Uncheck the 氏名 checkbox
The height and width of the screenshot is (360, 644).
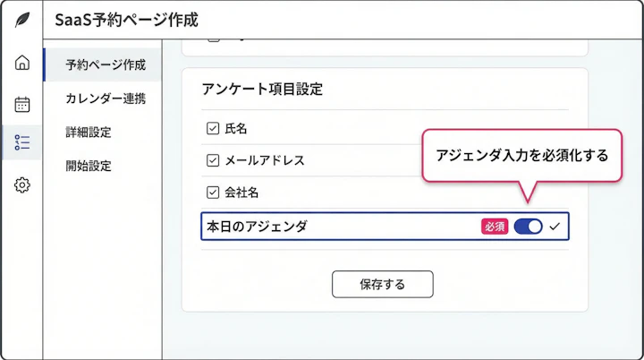[213, 128]
